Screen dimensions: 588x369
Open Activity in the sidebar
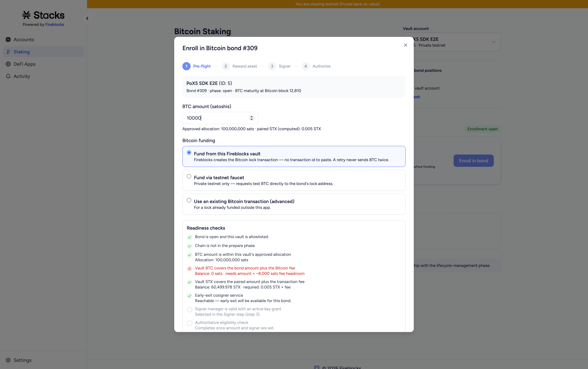tap(43, 76)
